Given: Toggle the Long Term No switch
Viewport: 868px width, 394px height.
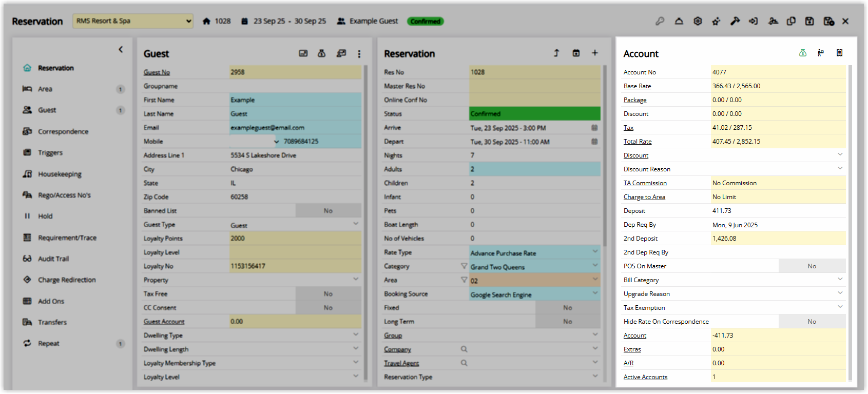Looking at the screenshot, I should 568,322.
